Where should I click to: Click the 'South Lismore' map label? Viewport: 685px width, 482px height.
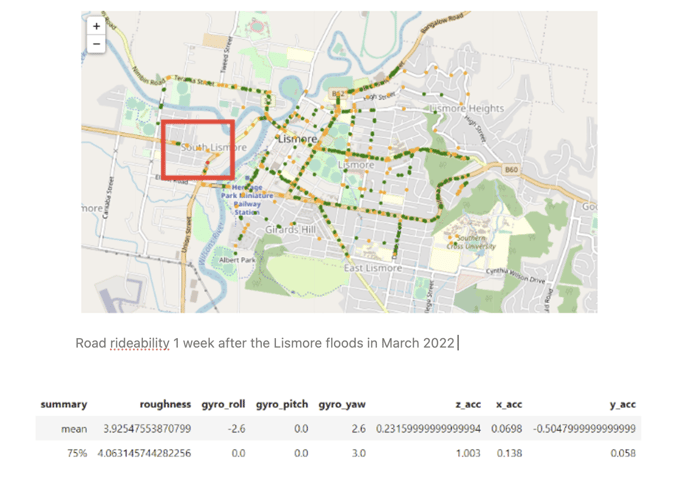[214, 147]
